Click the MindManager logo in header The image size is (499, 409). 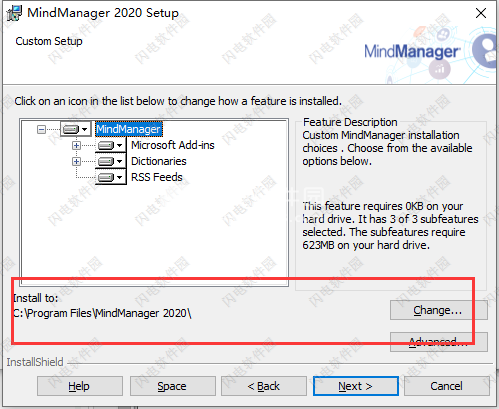(x=412, y=52)
